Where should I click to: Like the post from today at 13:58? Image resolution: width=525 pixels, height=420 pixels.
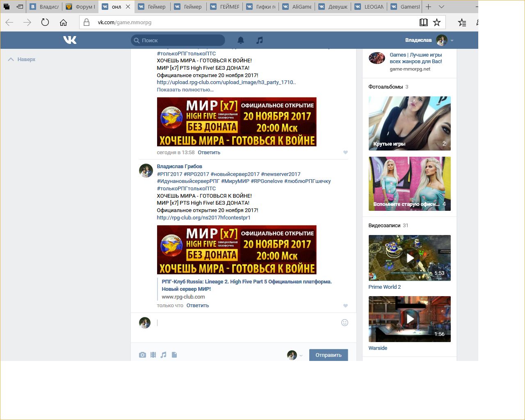coord(345,153)
